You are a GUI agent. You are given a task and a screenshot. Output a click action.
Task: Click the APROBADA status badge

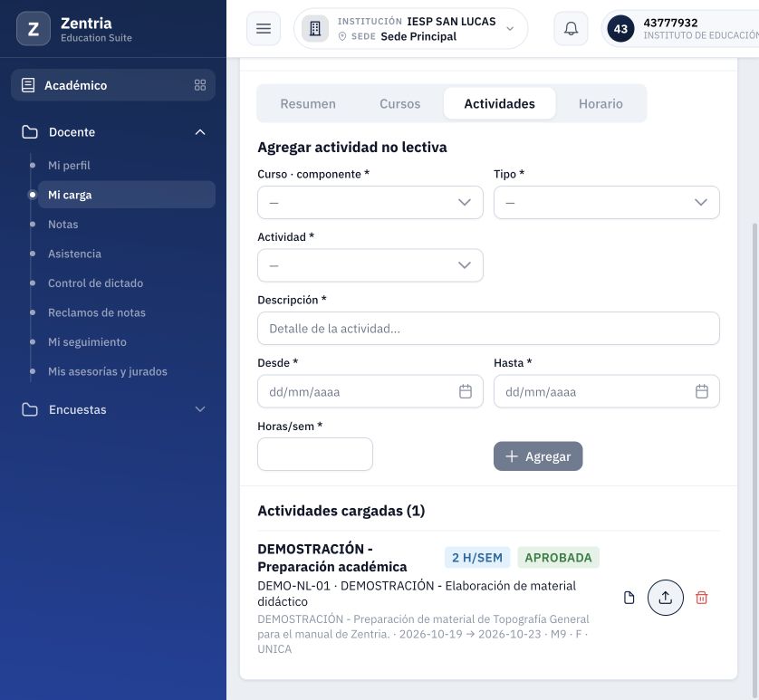tap(558, 558)
